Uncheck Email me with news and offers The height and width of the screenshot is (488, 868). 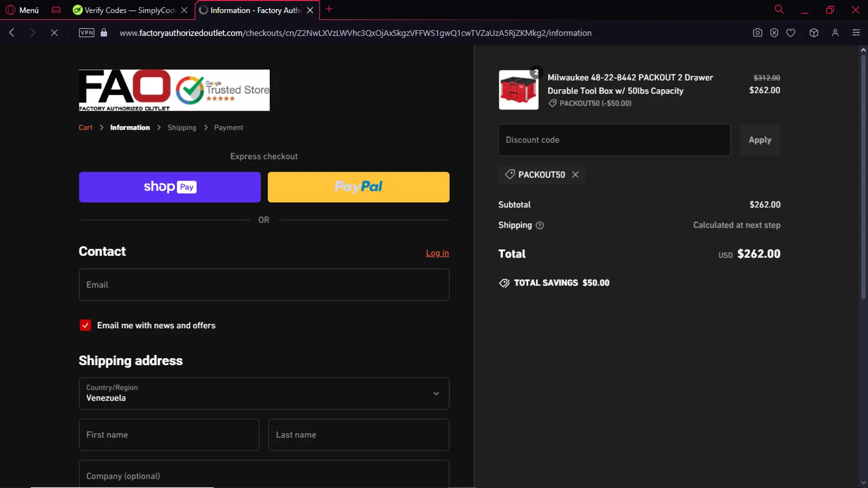85,325
